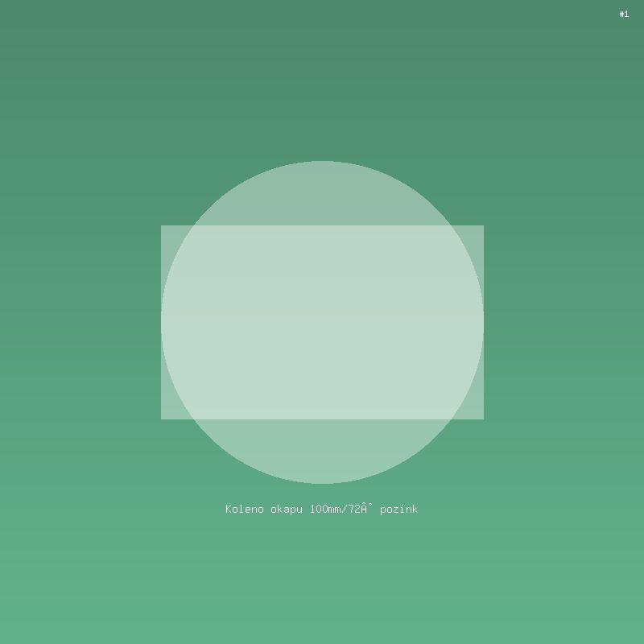The image size is (644, 644).
Task: Click the center of the light circle
Action: coord(322,322)
